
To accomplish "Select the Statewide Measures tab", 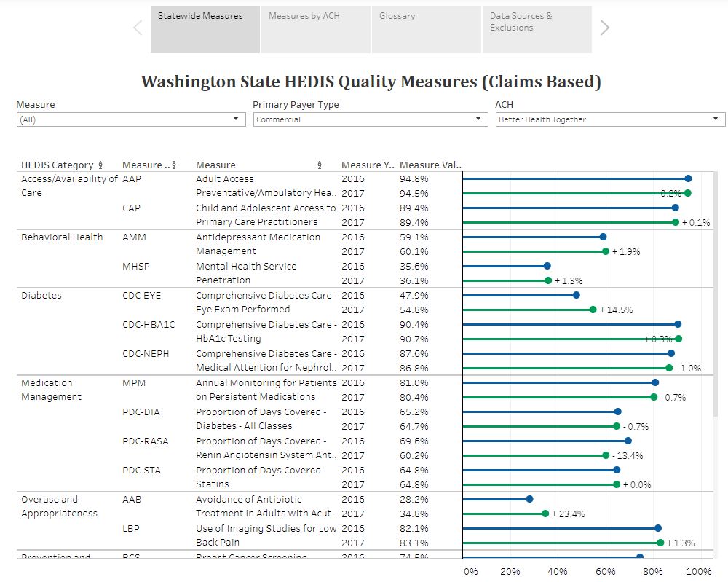I will click(x=205, y=30).
